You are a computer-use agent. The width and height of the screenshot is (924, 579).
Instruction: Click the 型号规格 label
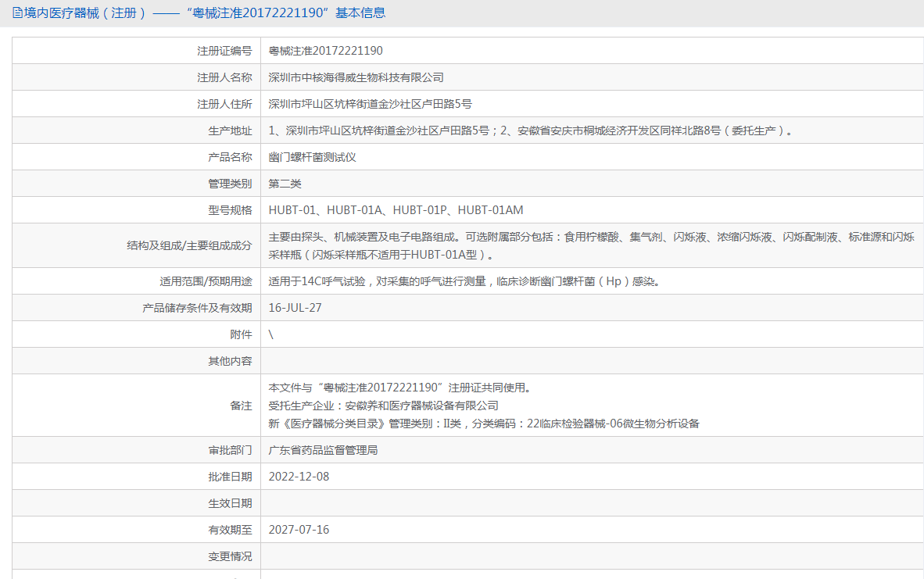pyautogui.click(x=230, y=210)
